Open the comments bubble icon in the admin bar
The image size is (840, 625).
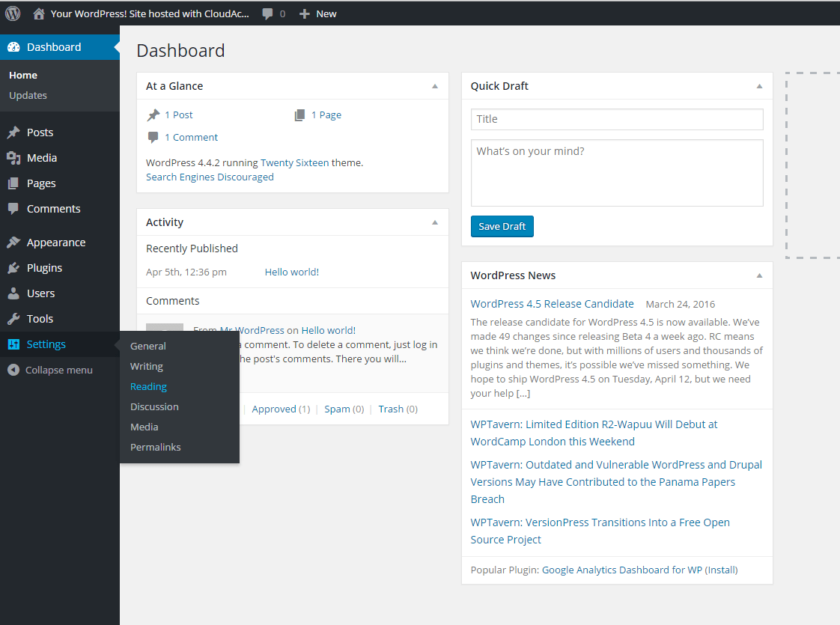268,13
